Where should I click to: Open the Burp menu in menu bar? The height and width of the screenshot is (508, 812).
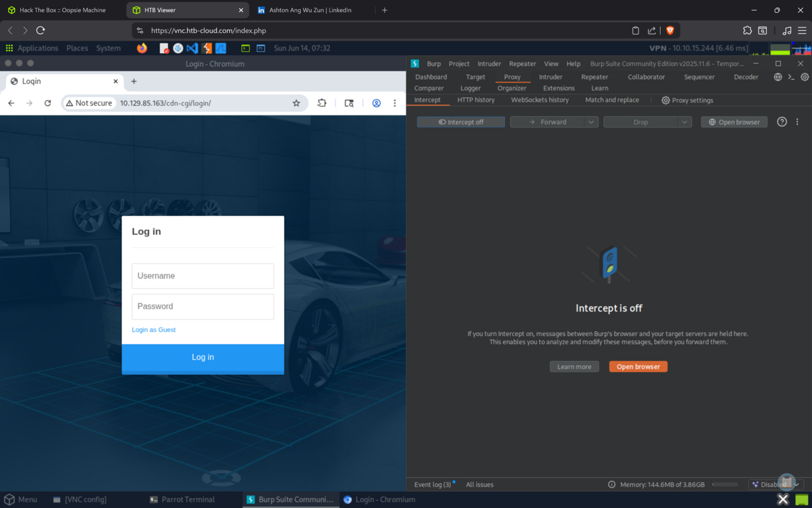(434, 64)
